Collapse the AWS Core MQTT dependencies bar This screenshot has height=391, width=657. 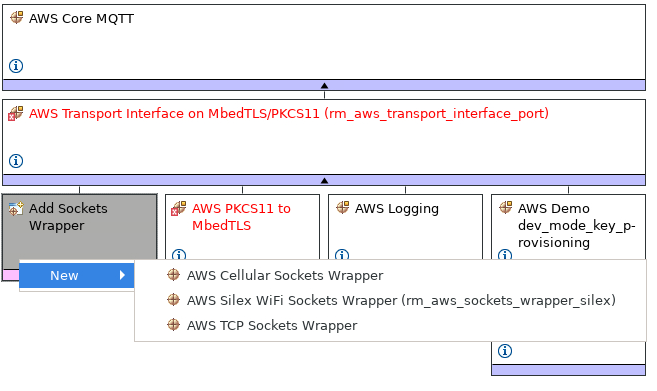pos(324,85)
